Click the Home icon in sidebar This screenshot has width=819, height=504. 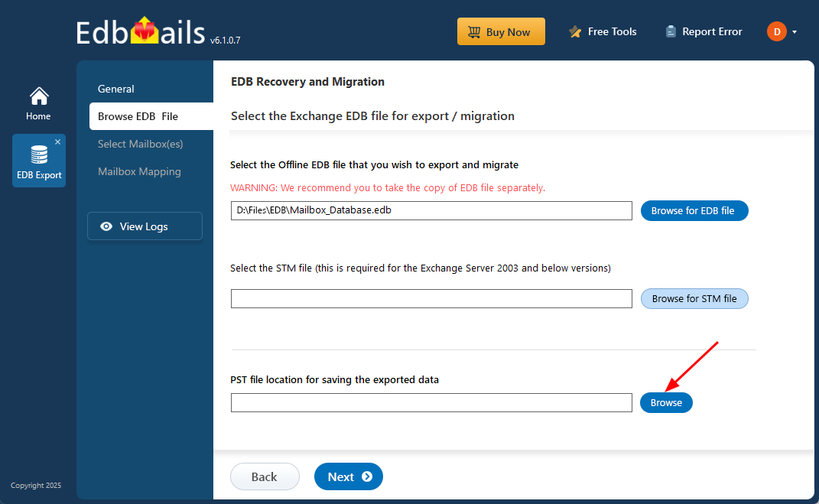38,97
